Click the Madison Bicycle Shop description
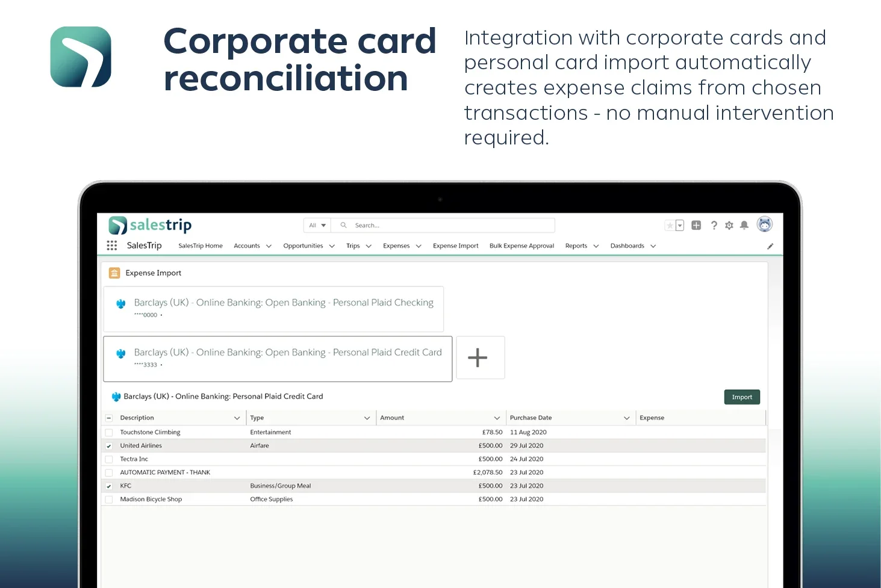881x588 pixels. coord(151,500)
